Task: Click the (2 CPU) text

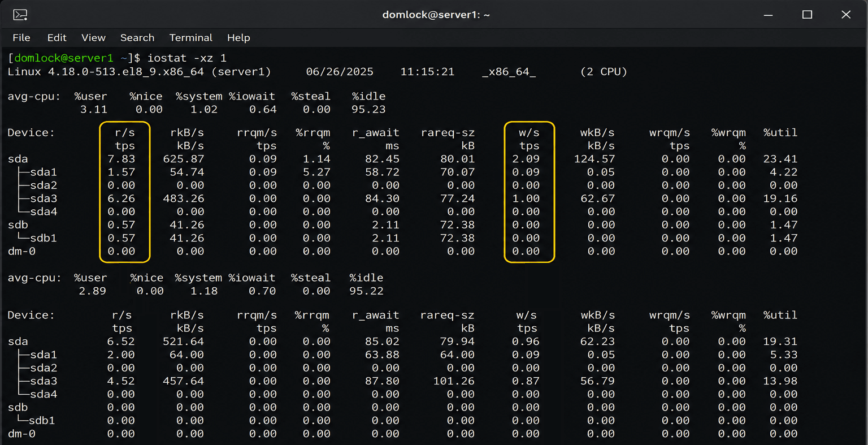Action: [604, 72]
